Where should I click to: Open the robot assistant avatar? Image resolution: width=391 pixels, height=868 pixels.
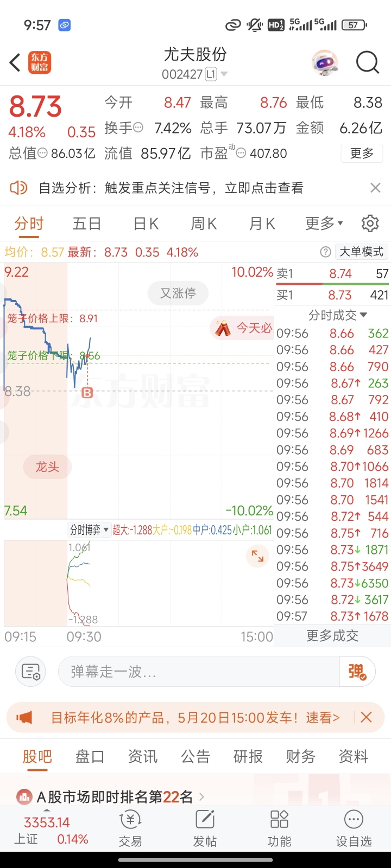(325, 63)
